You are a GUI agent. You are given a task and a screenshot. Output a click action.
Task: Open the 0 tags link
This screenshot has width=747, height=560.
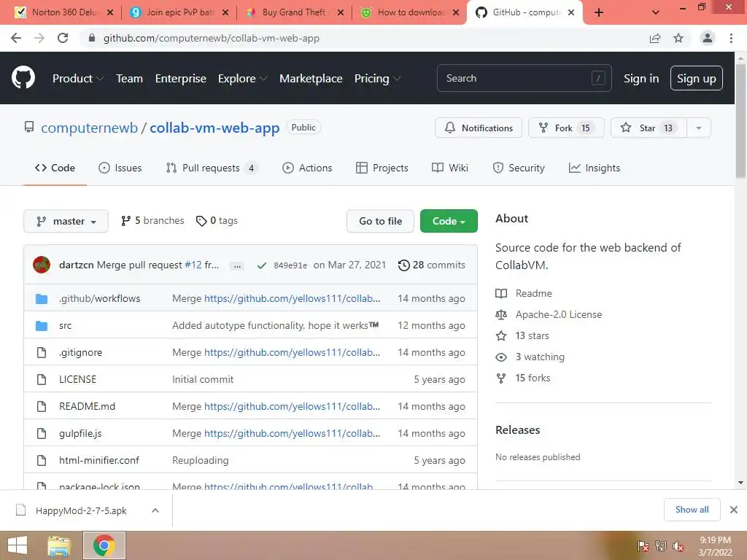click(x=217, y=221)
